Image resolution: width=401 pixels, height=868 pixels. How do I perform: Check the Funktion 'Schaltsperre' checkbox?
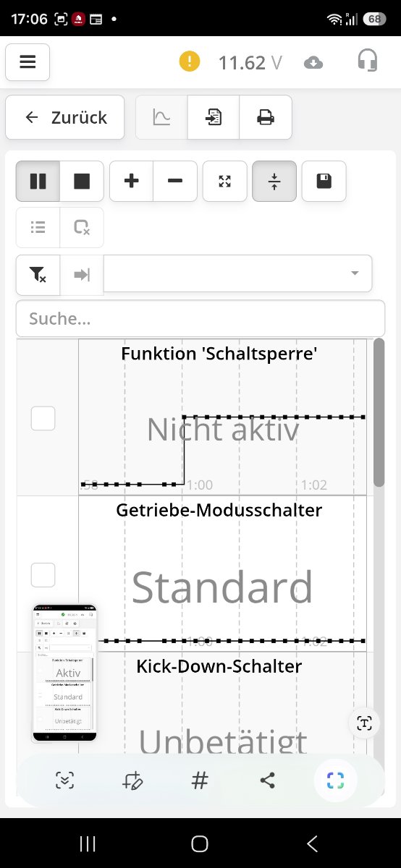pos(43,418)
